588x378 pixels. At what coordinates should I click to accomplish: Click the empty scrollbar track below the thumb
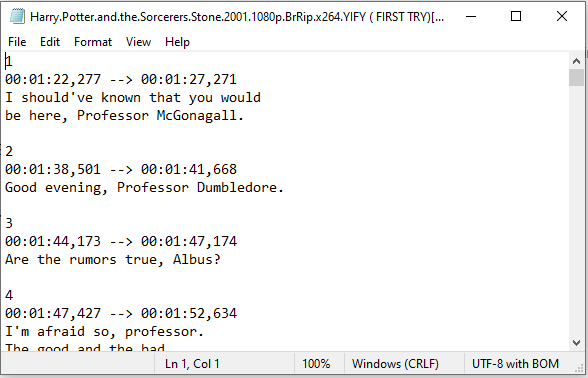coord(576,210)
